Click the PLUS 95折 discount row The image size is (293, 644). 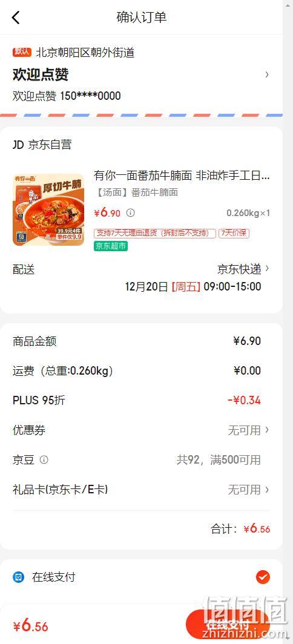[142, 400]
